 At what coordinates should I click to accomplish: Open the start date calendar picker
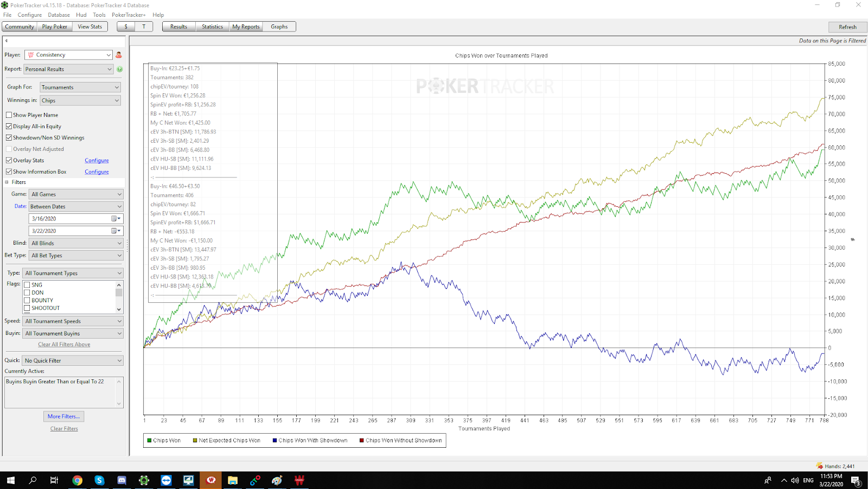[116, 219]
